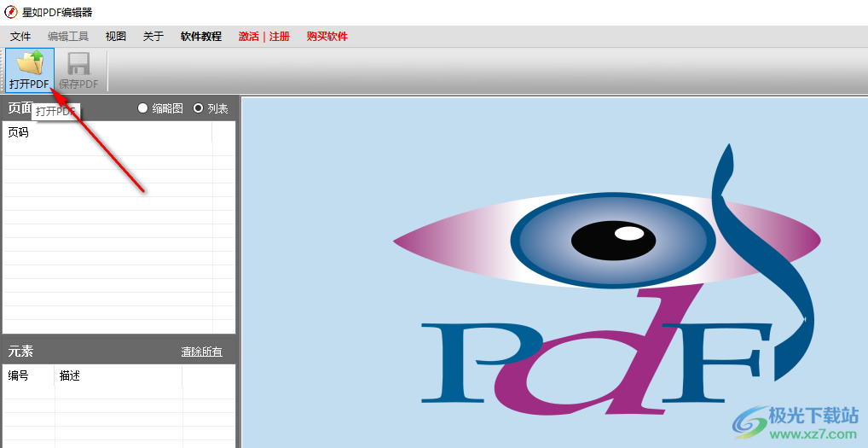This screenshot has height=448, width=868.
Task: Click the 元素 panel title
Action: pos(20,351)
